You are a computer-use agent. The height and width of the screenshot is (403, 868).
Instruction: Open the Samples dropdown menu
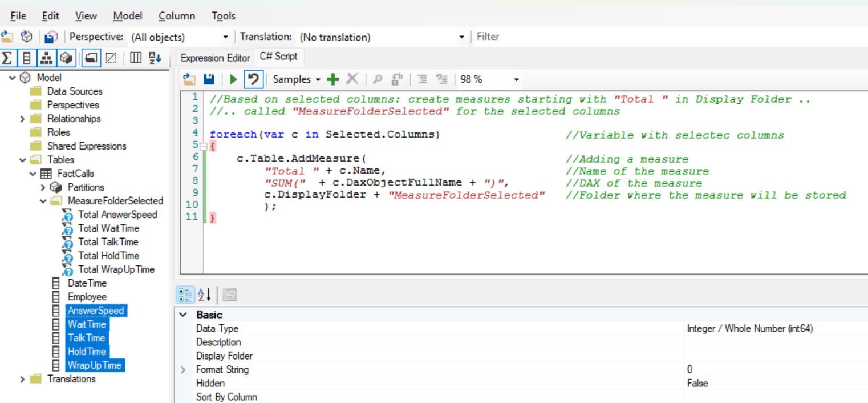(x=297, y=79)
